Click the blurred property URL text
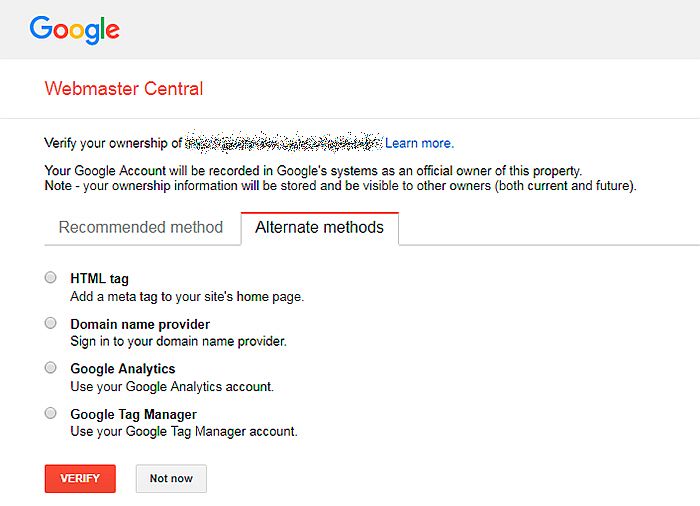700x506 pixels. (283, 142)
